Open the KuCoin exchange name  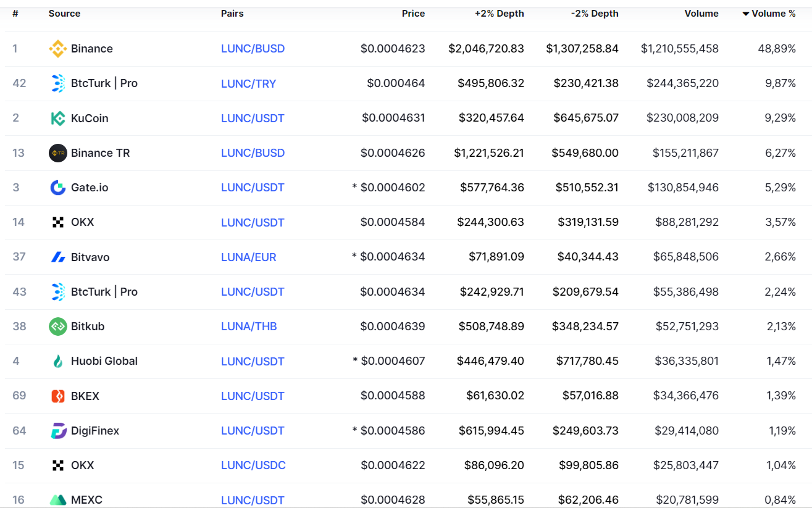point(90,119)
